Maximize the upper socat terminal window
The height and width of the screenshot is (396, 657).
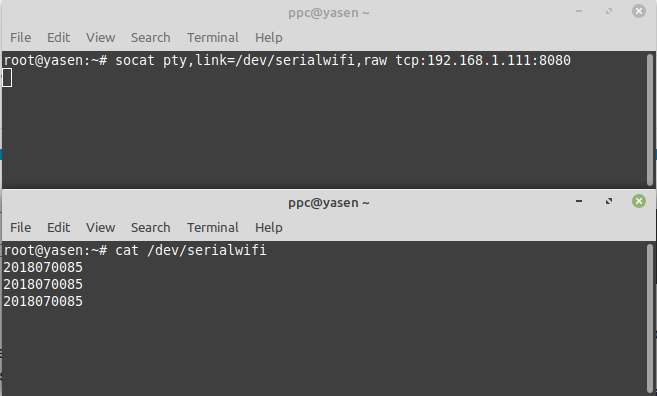point(609,11)
